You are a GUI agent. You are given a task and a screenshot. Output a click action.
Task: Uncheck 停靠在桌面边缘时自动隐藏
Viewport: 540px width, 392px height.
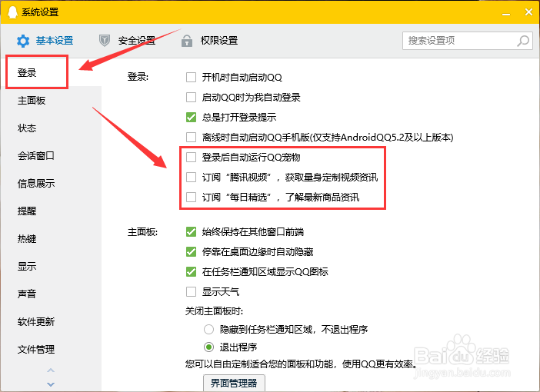(191, 251)
